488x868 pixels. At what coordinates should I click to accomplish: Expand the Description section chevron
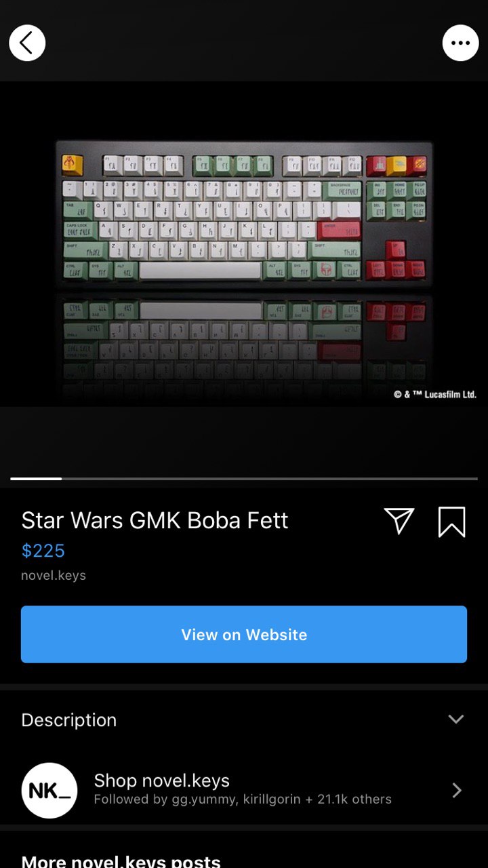[x=456, y=719]
